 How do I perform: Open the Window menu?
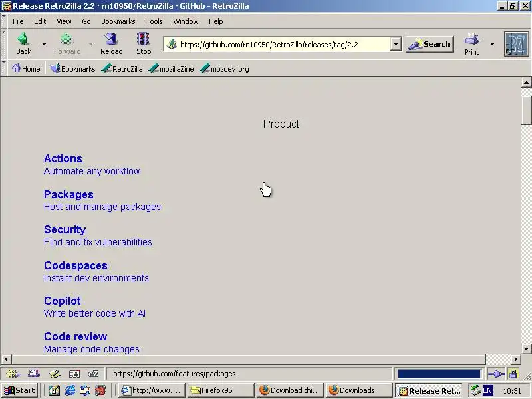pyautogui.click(x=186, y=21)
